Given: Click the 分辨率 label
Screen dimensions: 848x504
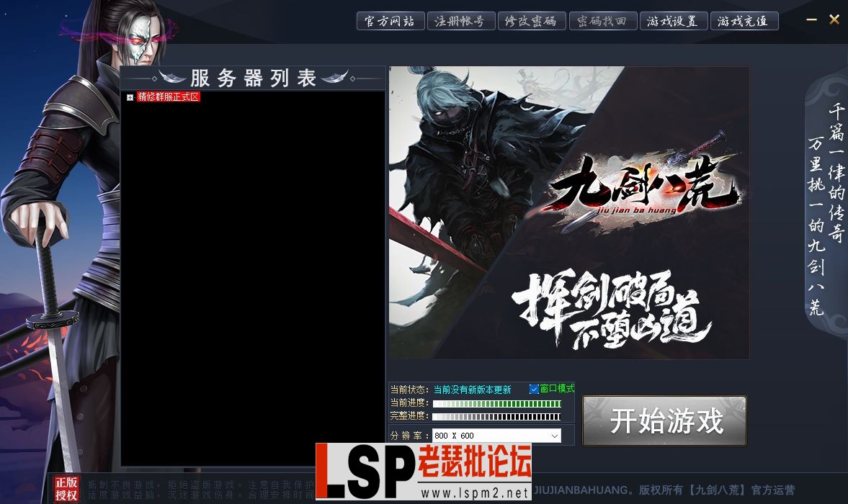Looking at the screenshot, I should pos(409,436).
